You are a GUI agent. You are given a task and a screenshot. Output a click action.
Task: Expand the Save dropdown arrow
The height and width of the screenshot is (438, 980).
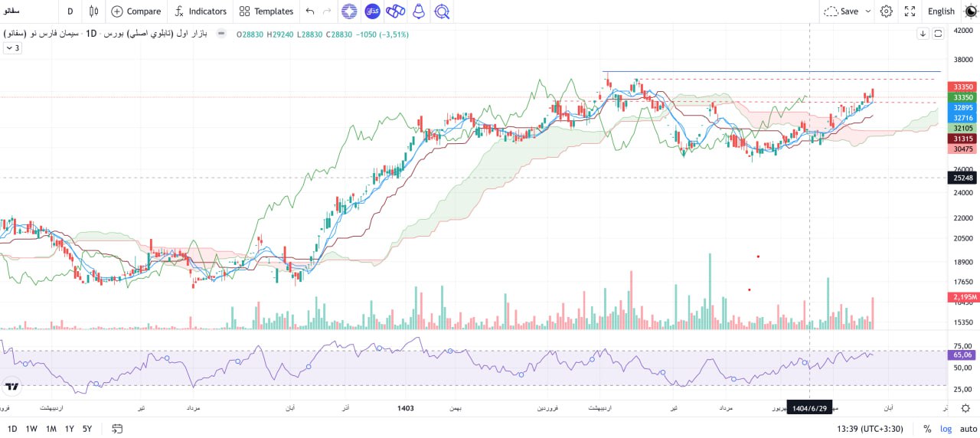(x=867, y=11)
